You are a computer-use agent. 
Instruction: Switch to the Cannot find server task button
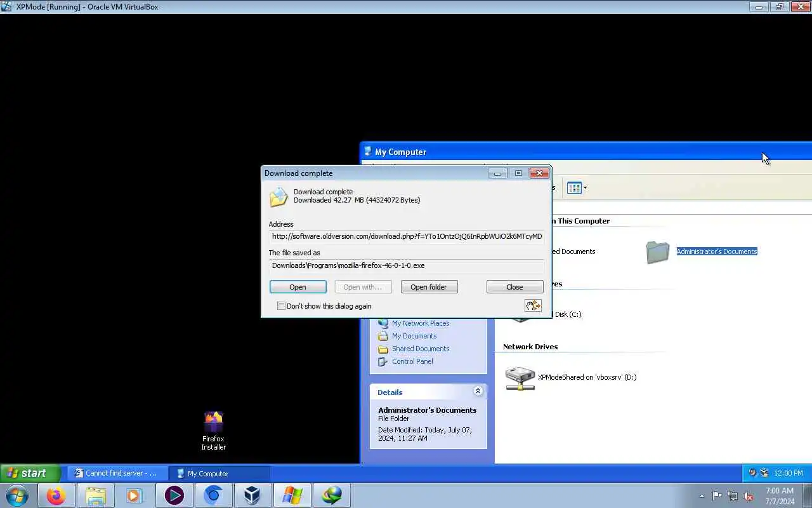click(x=118, y=473)
